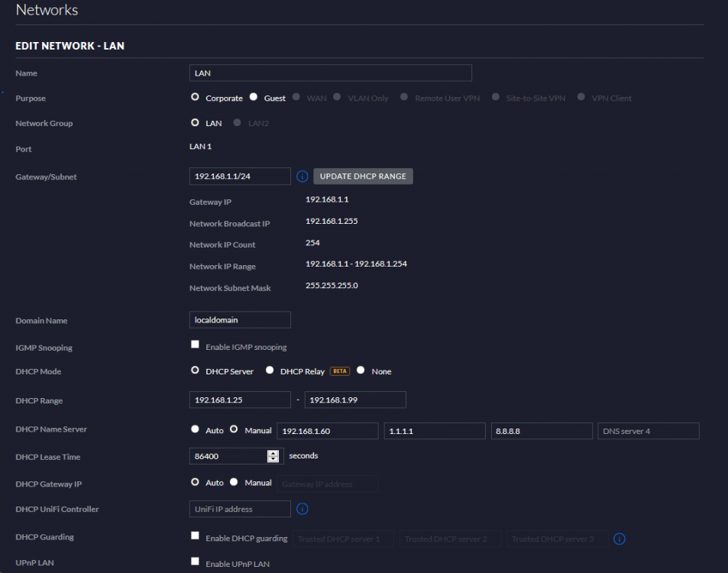Click the Networks page heading

47,10
